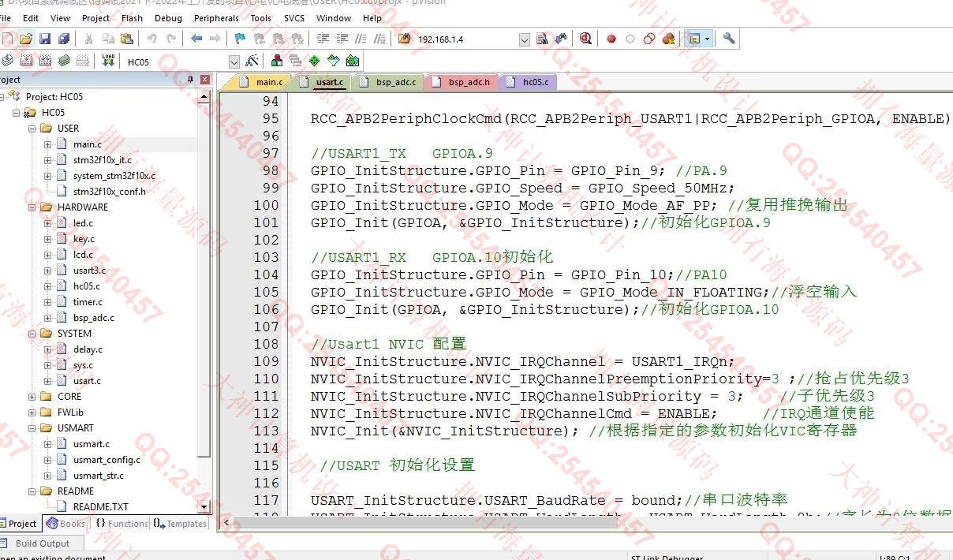Show the Functions panel tab
The image size is (953, 560).
click(121, 524)
